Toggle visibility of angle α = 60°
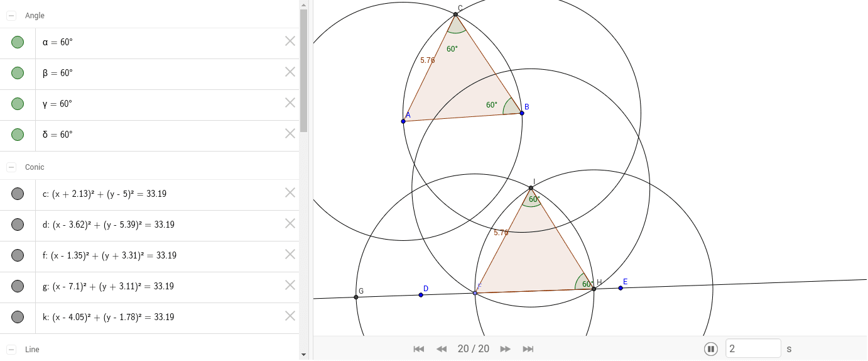868x361 pixels. pyautogui.click(x=18, y=42)
